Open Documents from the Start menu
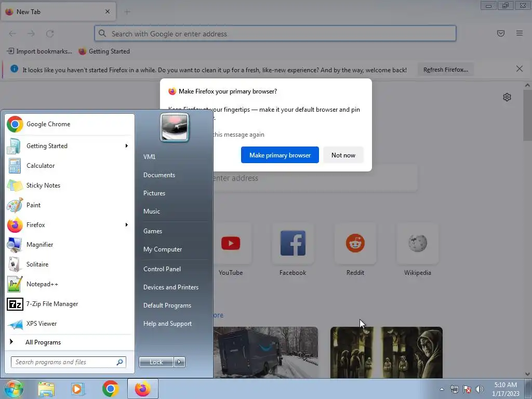This screenshot has width=532, height=399. 159,175
